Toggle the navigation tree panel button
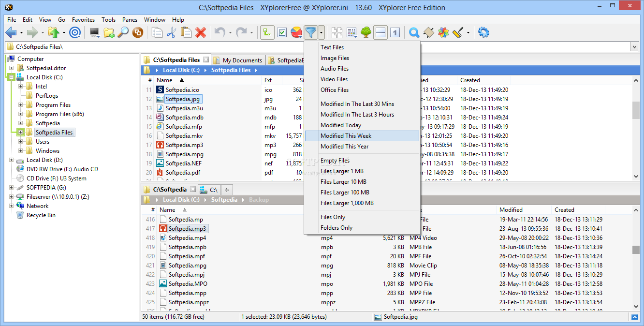 (x=268, y=32)
